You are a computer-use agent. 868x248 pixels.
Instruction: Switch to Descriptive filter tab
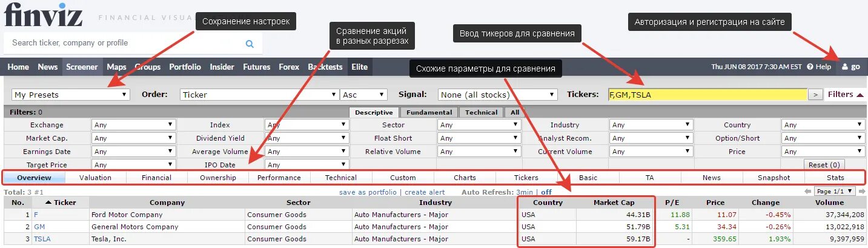coord(374,112)
